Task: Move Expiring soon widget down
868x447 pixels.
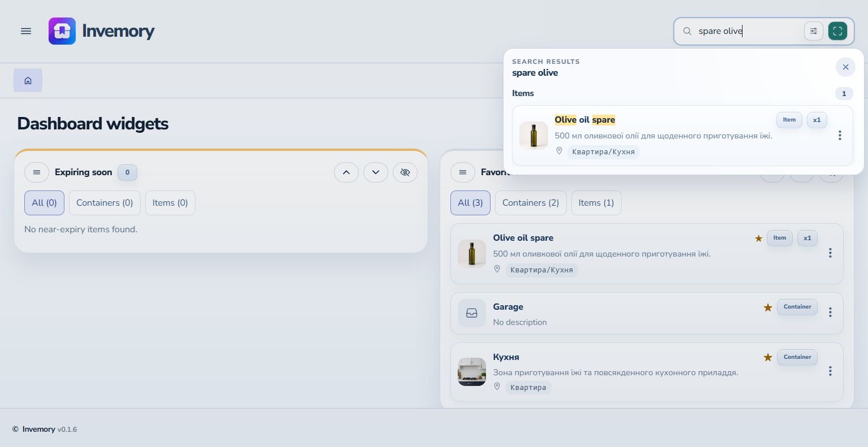Action: click(x=376, y=172)
